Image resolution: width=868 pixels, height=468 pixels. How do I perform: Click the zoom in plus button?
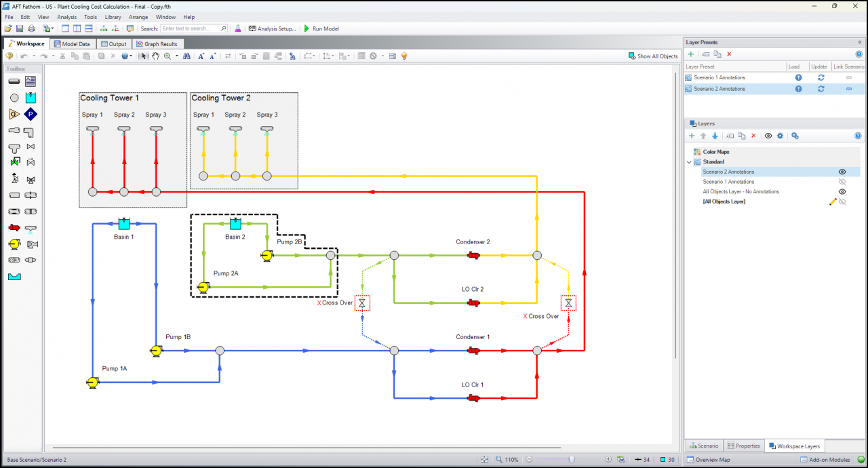[608, 459]
